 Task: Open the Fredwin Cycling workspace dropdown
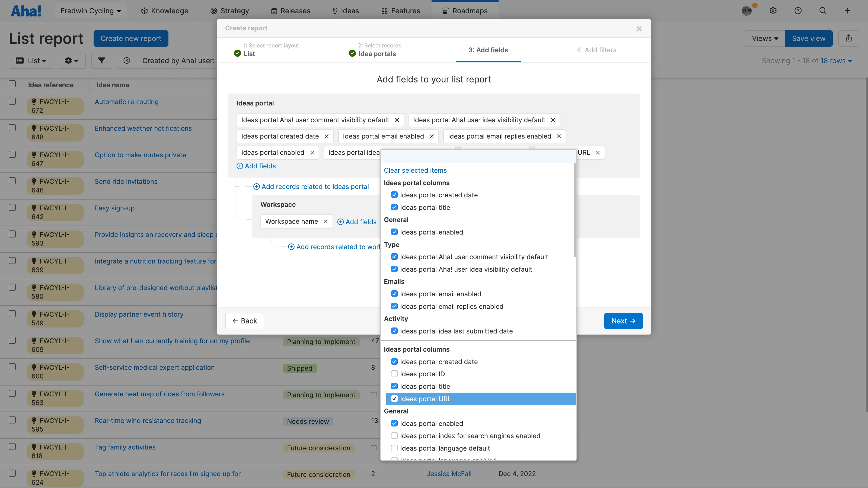pos(91,11)
